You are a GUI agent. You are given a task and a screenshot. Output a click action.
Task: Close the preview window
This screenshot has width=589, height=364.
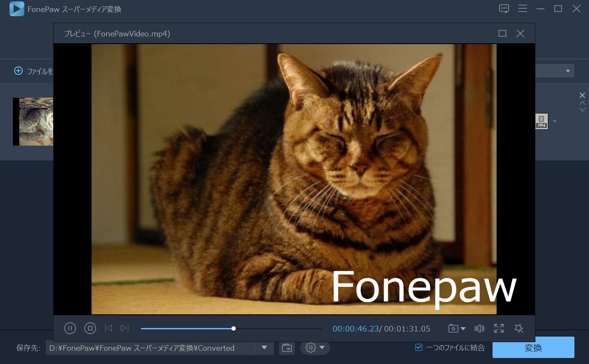[520, 33]
